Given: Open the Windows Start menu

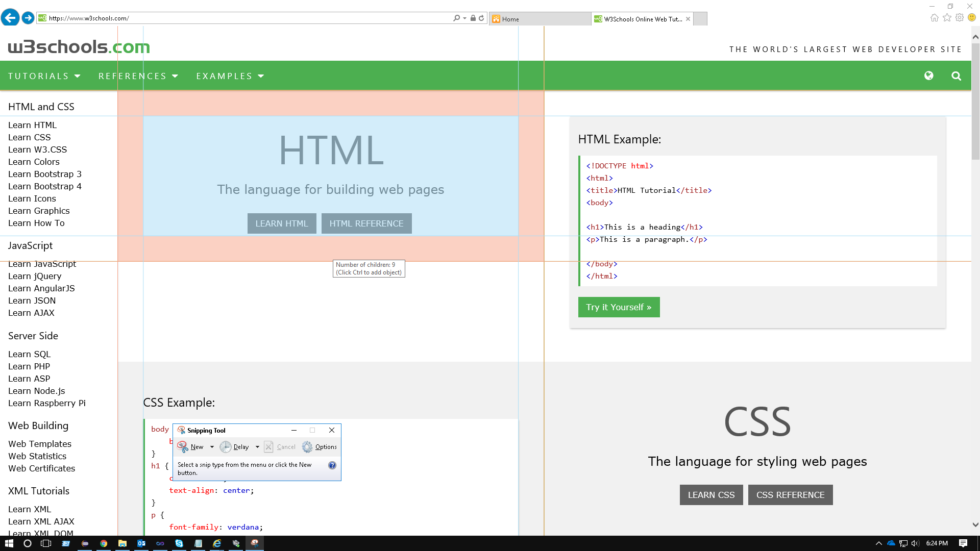Looking at the screenshot, I should [9, 543].
